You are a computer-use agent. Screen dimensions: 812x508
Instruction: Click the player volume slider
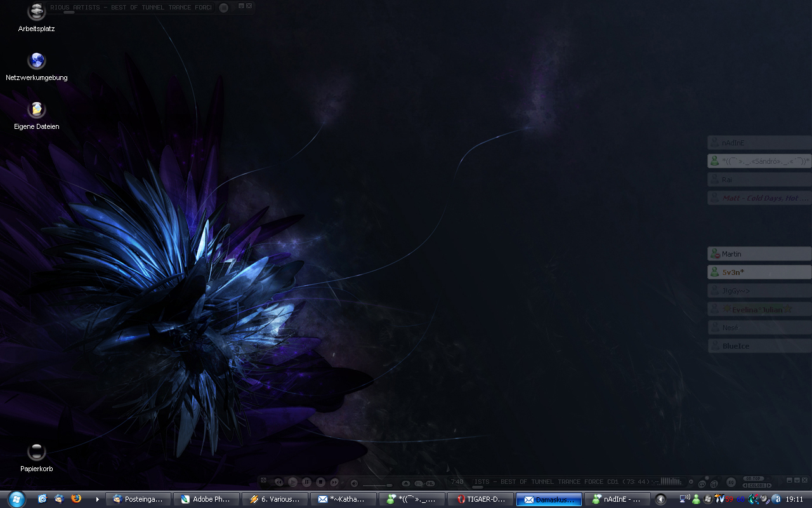pyautogui.click(x=377, y=485)
